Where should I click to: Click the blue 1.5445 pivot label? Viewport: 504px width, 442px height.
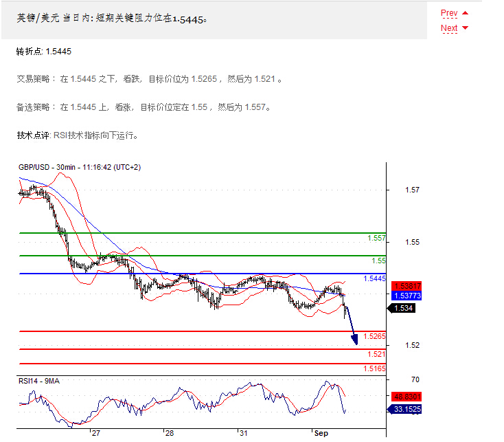[374, 278]
